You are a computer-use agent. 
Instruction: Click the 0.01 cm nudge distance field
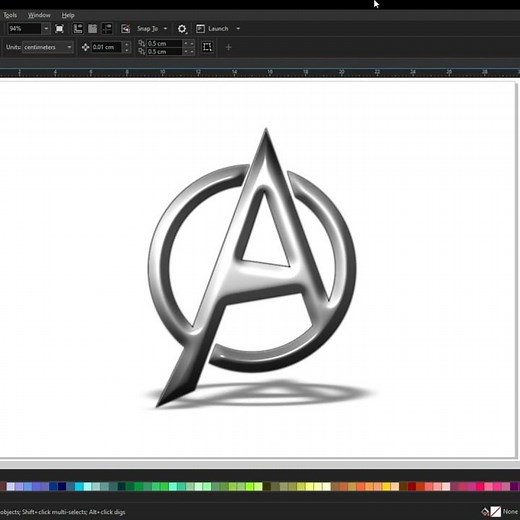point(107,47)
